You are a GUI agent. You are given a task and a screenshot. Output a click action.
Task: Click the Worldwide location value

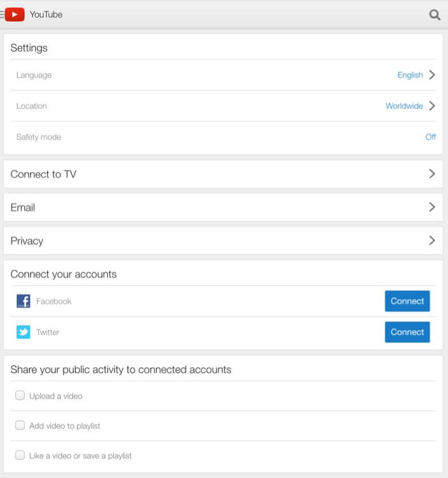coord(404,106)
